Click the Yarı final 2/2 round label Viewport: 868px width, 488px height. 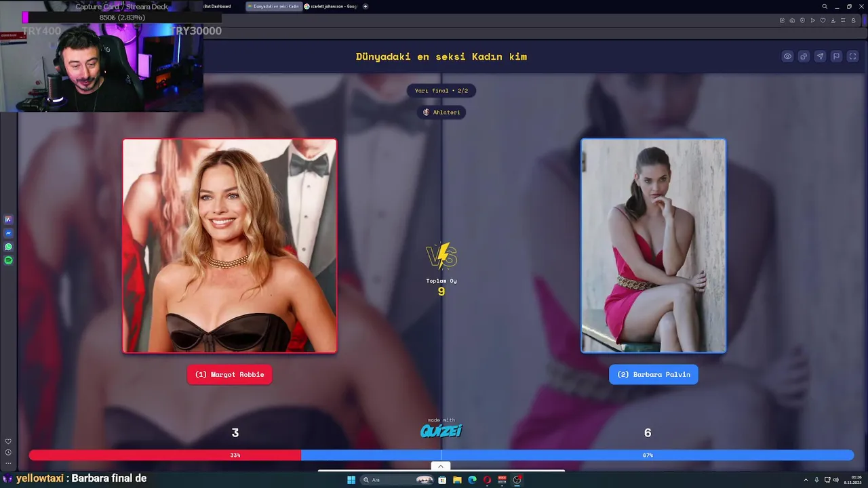coord(441,90)
